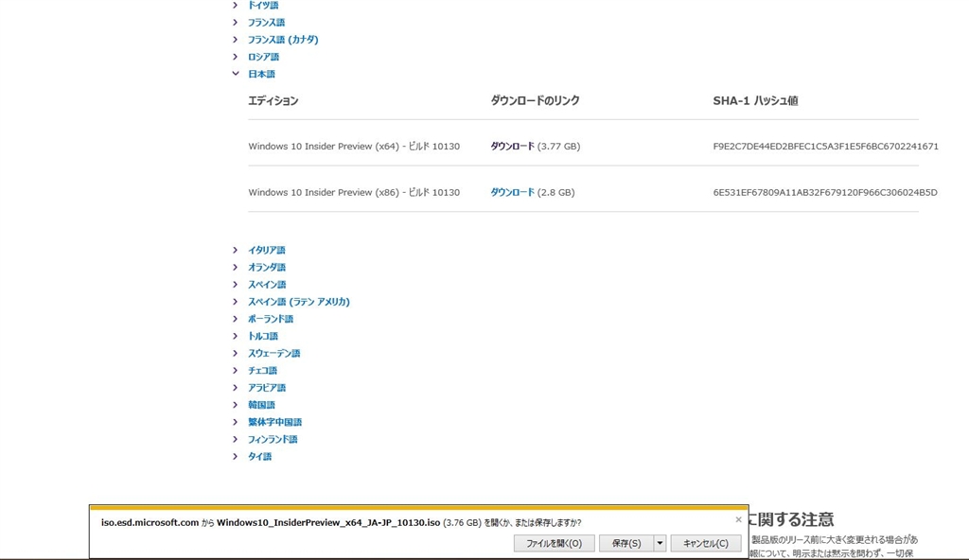The image size is (969, 560).
Task: Expand the ドイツ語 chevron
Action: [235, 5]
